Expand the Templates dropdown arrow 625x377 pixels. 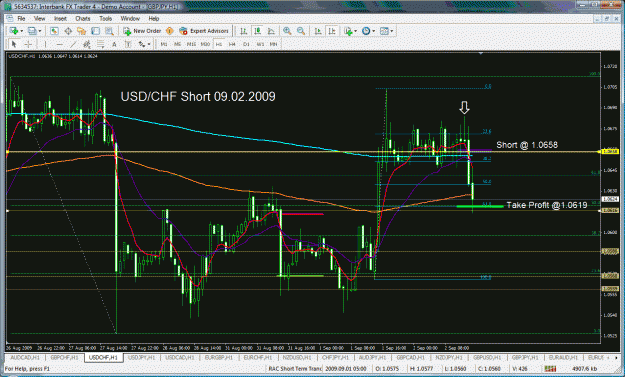[392, 31]
